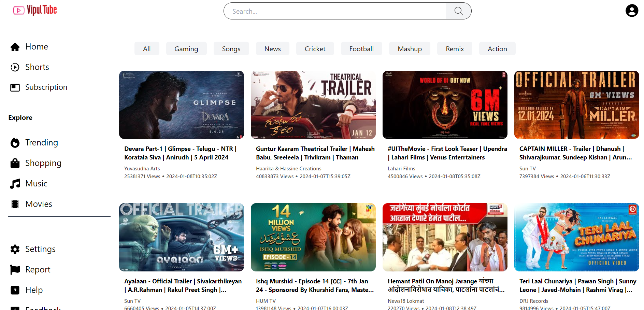The width and height of the screenshot is (644, 310).
Task: Open Teri Laal Chunariya video thumbnail
Action: (577, 237)
